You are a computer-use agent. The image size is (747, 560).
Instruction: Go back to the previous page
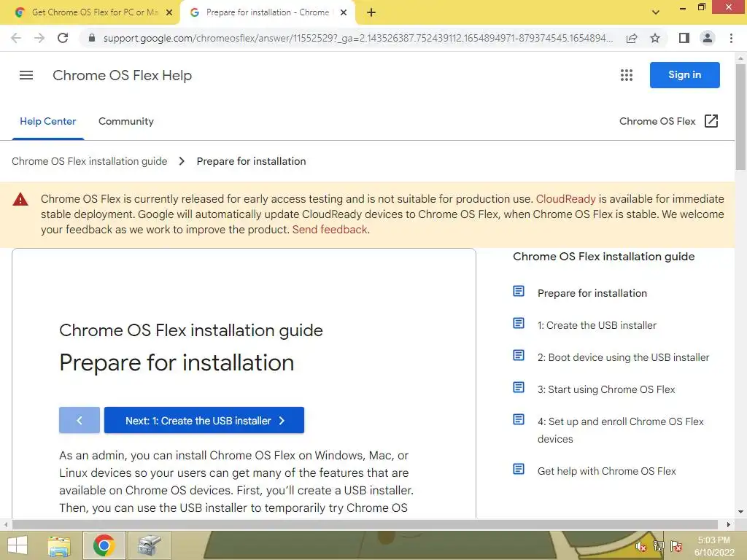(x=16, y=38)
